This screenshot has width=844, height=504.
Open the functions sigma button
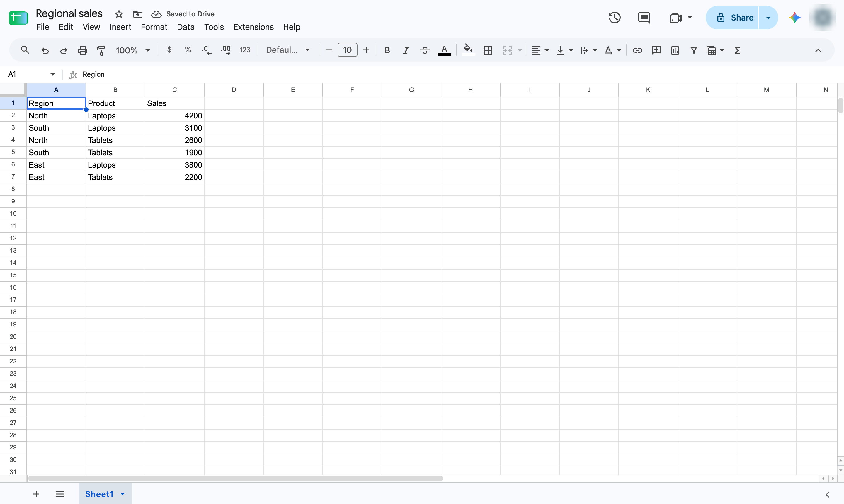(737, 50)
